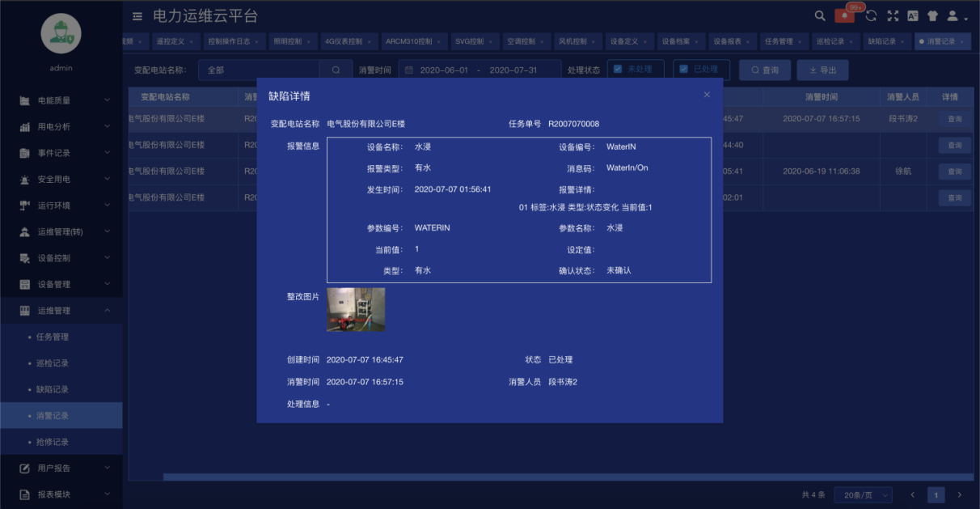Image resolution: width=980 pixels, height=509 pixels.
Task: Toggle the sidebar hamburger menu icon
Action: pyautogui.click(x=137, y=16)
